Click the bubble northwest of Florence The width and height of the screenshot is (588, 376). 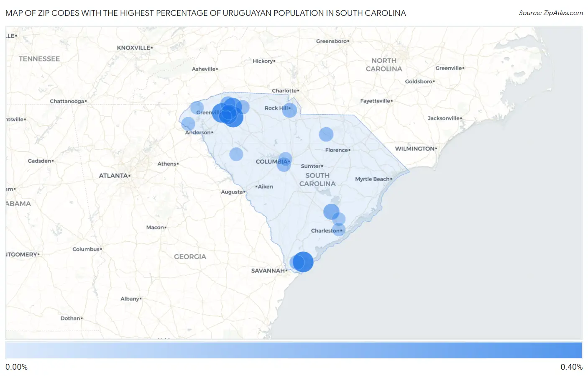(x=326, y=134)
